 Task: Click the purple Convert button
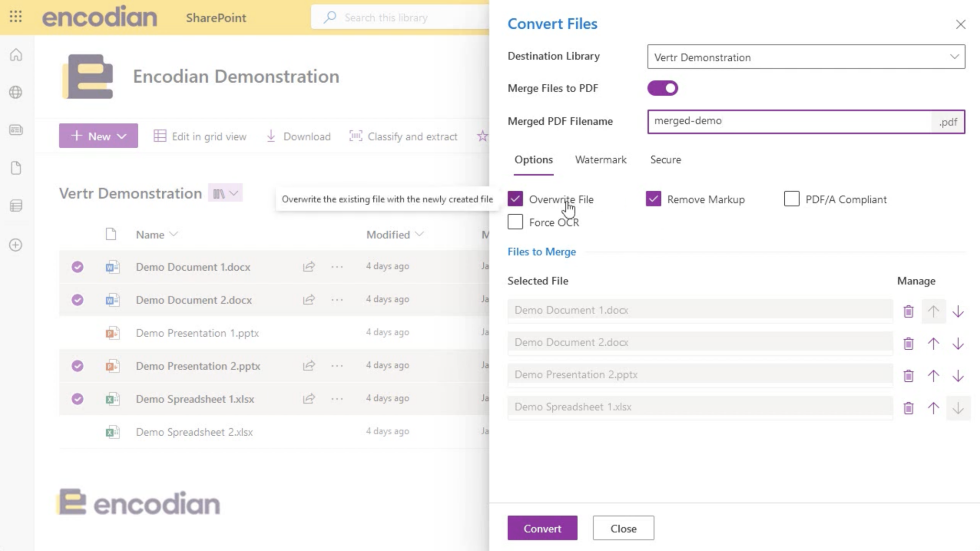(542, 528)
